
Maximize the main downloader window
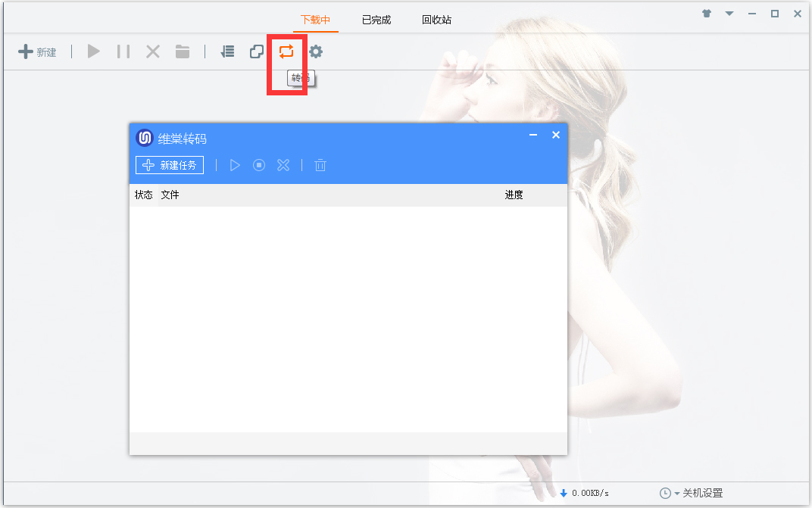tap(775, 14)
